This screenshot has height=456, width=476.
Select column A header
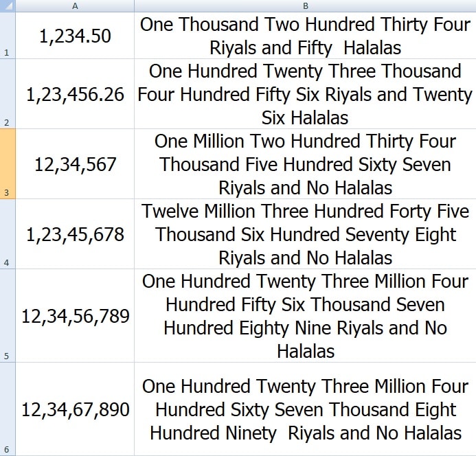click(x=75, y=5)
